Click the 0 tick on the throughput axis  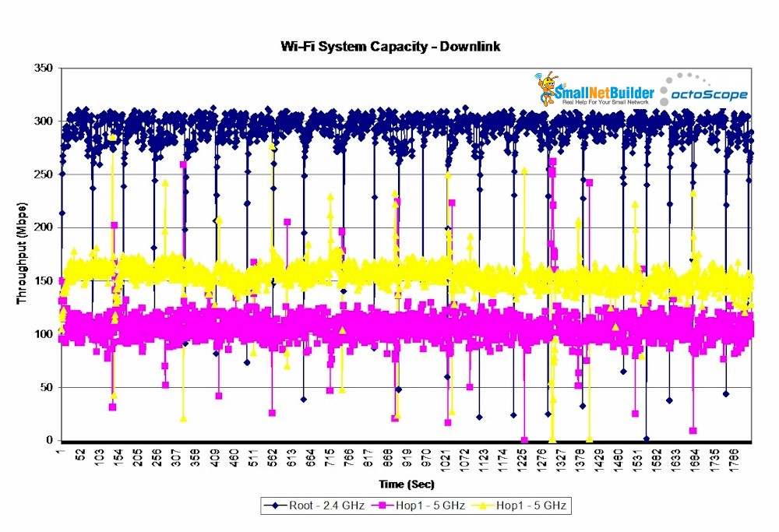(50, 440)
